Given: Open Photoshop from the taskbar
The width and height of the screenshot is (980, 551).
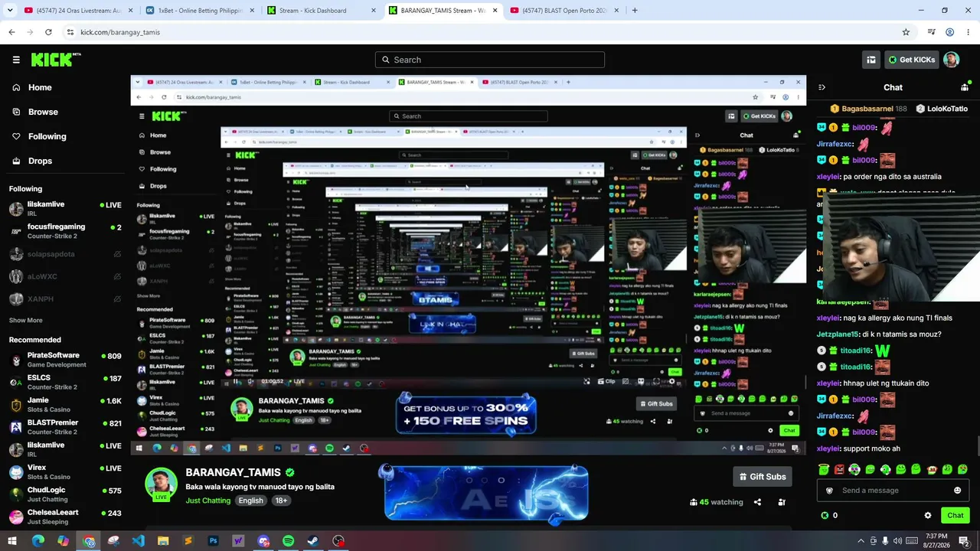Looking at the screenshot, I should [x=213, y=541].
